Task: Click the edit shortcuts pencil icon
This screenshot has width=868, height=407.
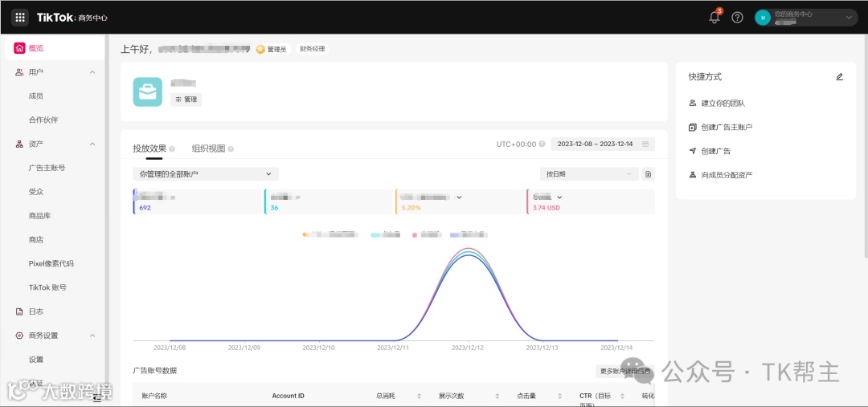Action: pyautogui.click(x=839, y=77)
